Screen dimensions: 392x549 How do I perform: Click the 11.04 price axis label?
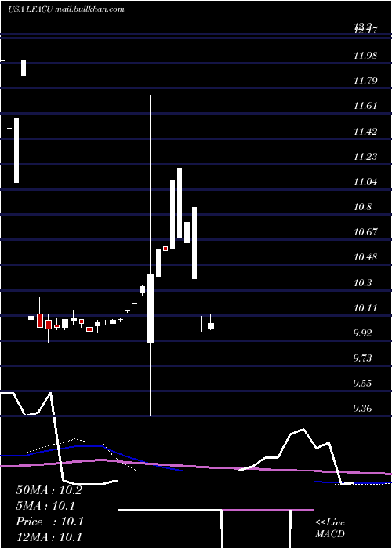[x=365, y=182]
